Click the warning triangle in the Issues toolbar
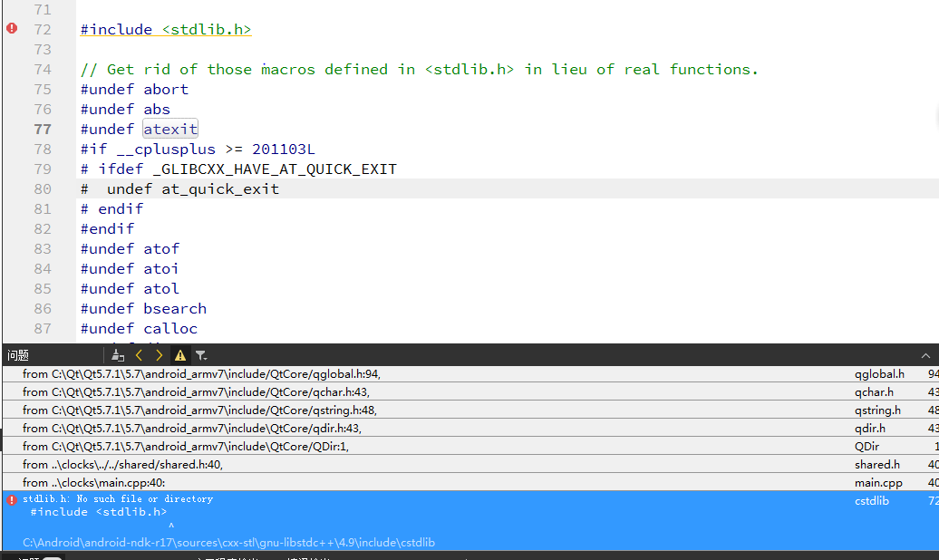The width and height of the screenshot is (939, 560). [179, 354]
